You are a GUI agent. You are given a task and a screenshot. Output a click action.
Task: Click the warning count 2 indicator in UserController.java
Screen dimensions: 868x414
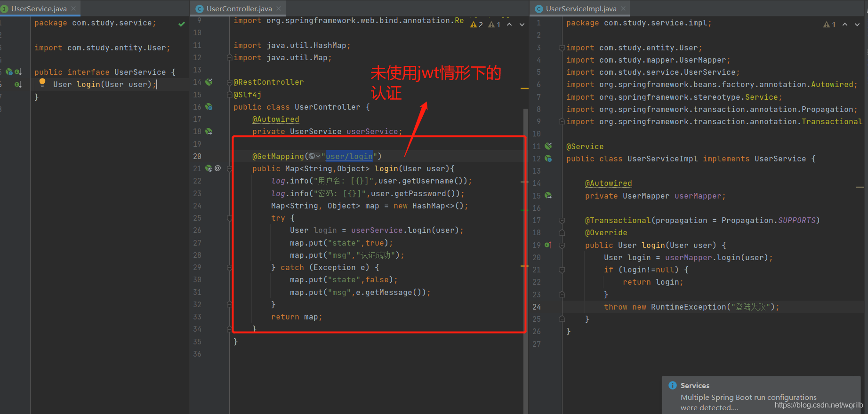(x=476, y=24)
